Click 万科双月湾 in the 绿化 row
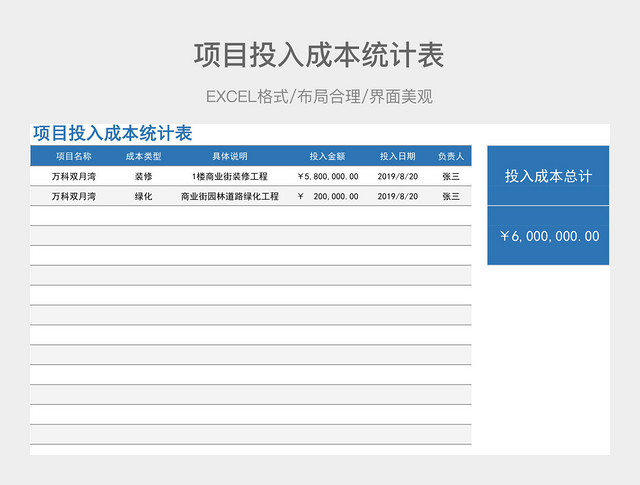Image resolution: width=640 pixels, height=485 pixels. pos(73,196)
